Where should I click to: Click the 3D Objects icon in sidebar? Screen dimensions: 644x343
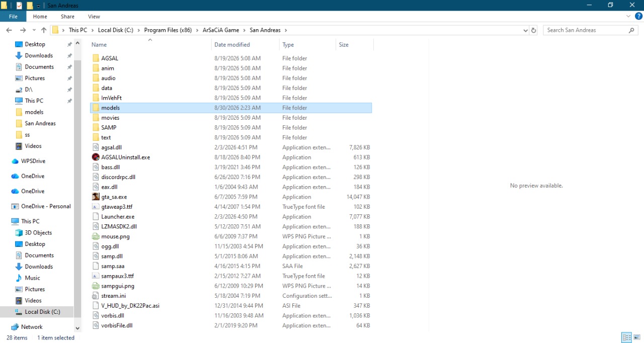click(19, 233)
